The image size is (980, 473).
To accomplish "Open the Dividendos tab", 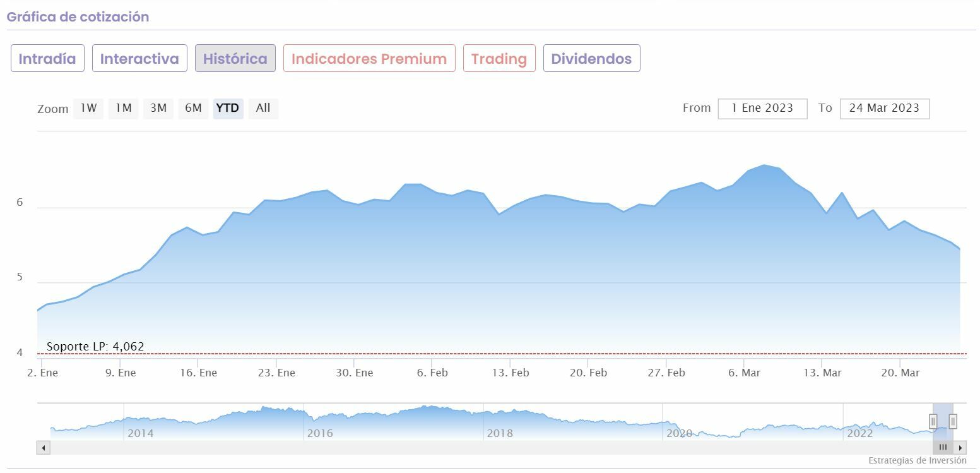I will coord(591,59).
